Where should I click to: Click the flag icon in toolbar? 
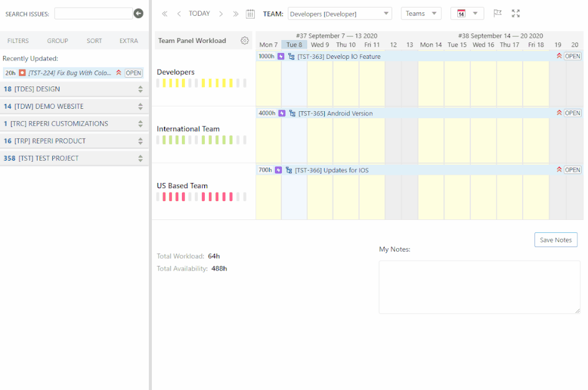[x=497, y=14]
